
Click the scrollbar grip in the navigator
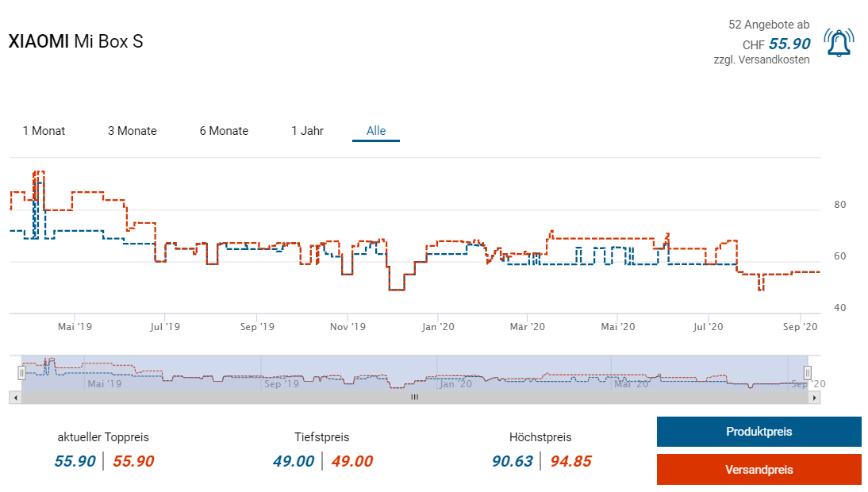413,397
